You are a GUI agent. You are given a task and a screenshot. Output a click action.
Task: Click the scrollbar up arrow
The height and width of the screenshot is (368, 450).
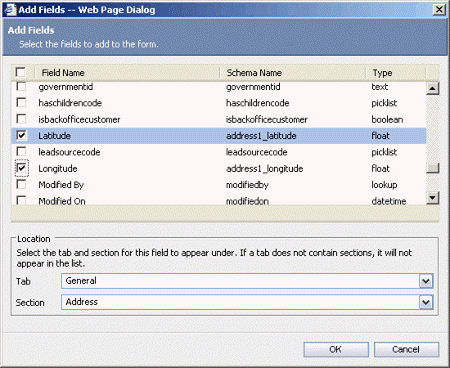pos(433,88)
